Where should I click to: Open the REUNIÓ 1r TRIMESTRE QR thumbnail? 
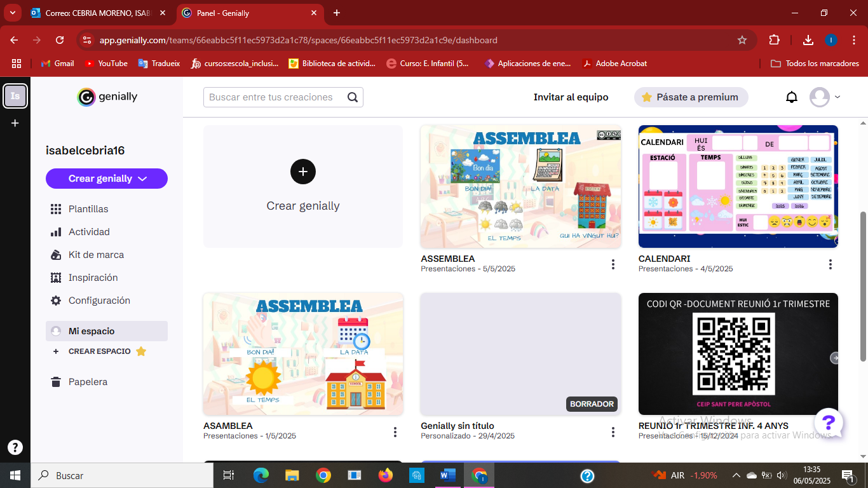pyautogui.click(x=738, y=354)
